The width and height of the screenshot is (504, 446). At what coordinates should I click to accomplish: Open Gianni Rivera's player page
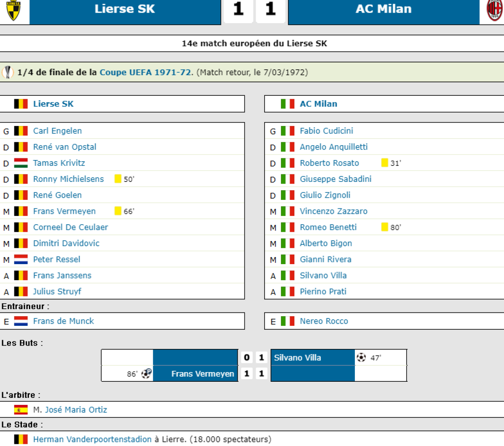point(325,260)
